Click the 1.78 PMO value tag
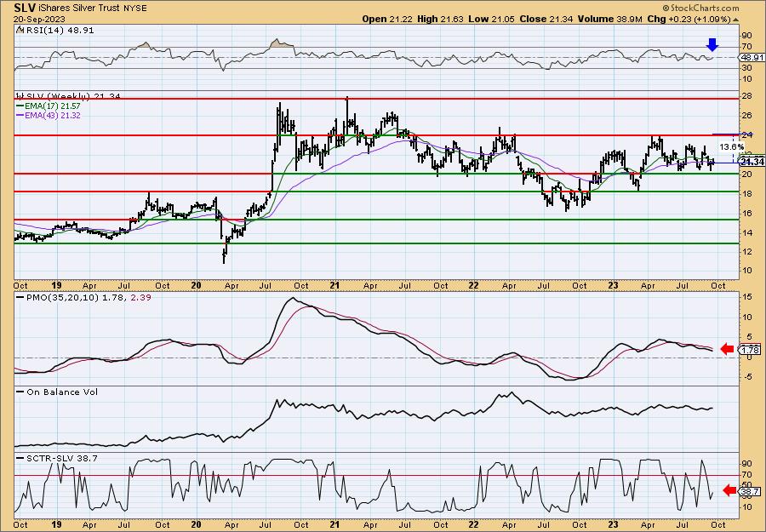The height and width of the screenshot is (532, 766). (749, 350)
